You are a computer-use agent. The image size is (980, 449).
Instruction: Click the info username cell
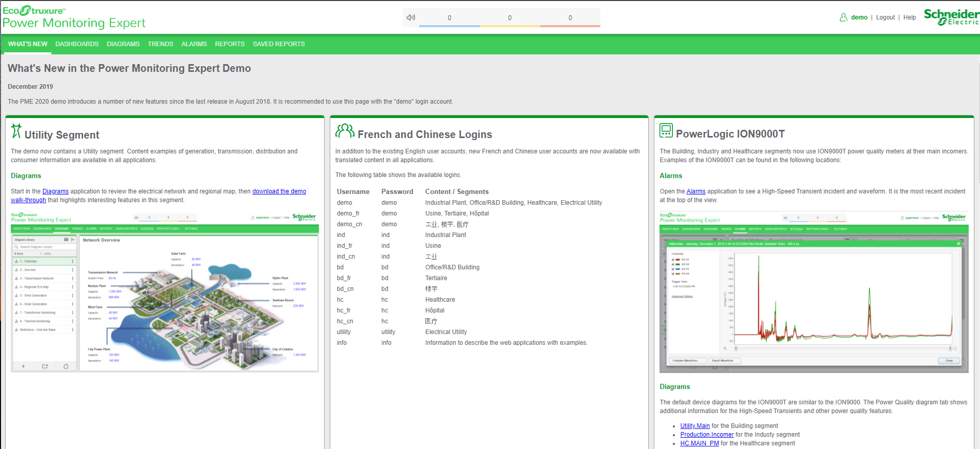(x=342, y=343)
